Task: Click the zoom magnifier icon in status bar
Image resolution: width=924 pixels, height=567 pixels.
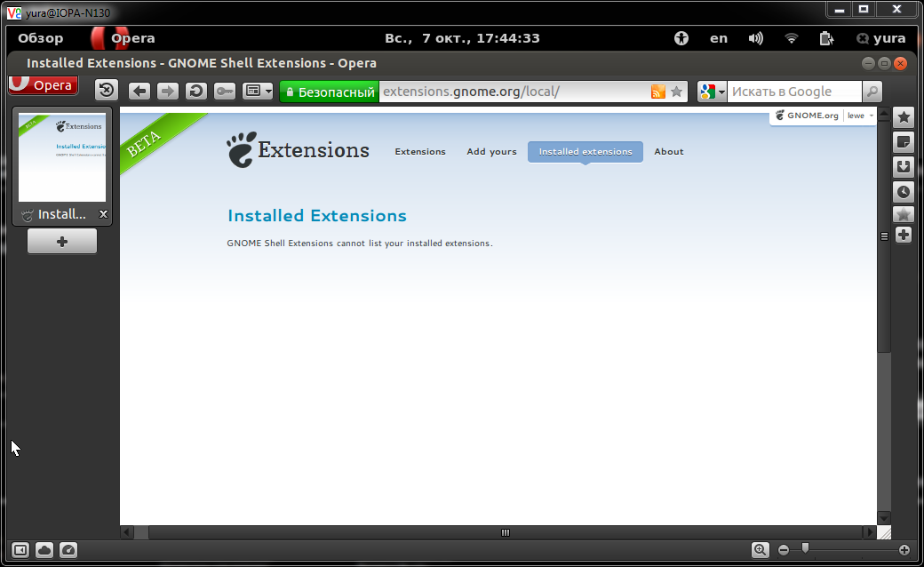Action: (x=761, y=550)
